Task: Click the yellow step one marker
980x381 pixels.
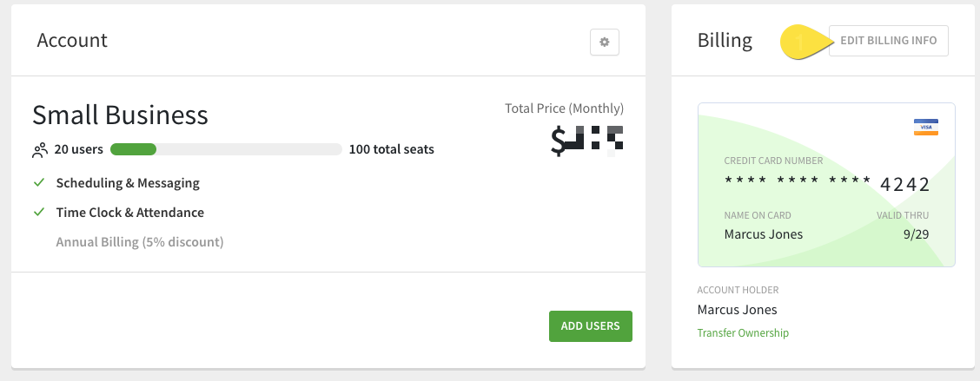Action: click(x=802, y=43)
